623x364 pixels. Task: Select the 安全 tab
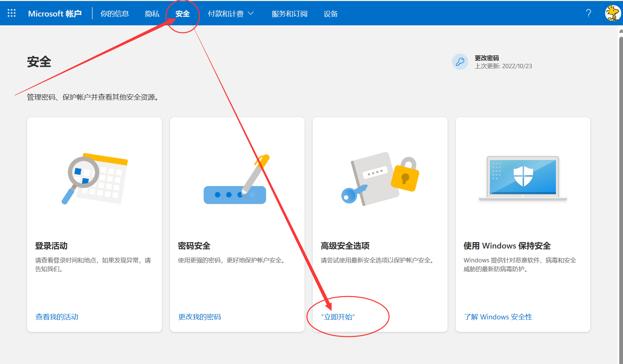click(183, 14)
